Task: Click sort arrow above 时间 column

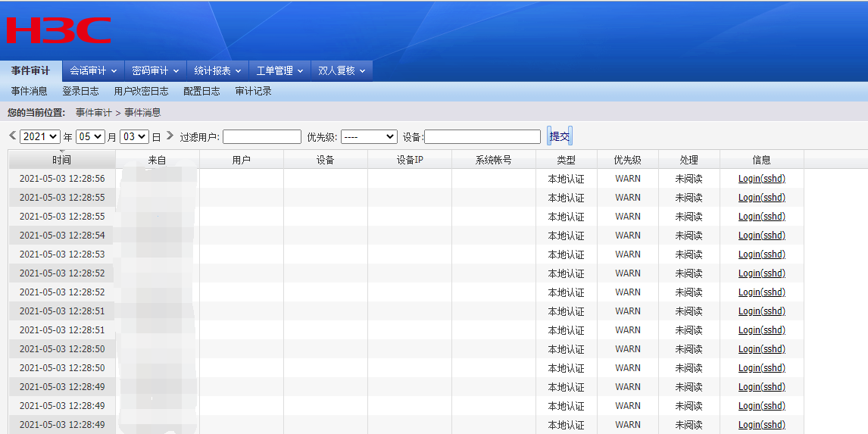Action: coord(62,151)
